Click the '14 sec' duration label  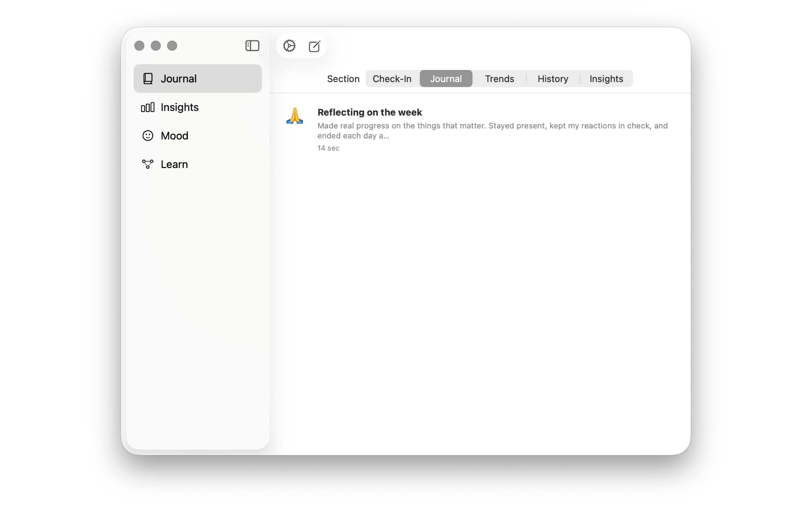click(x=328, y=148)
